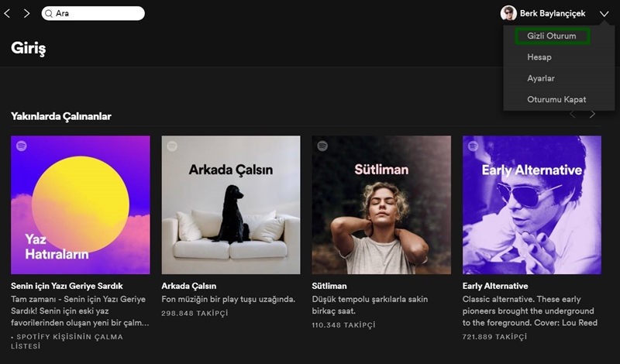
Task: Open Ayarlar from the user menu
Action: click(540, 78)
